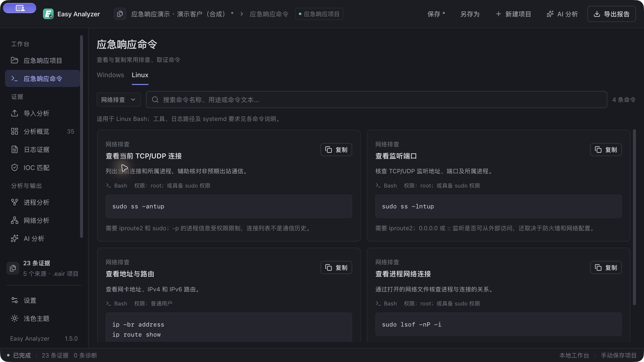Click the 35 badge beside 分析概览
The width and height of the screenshot is (644, 362).
(71, 131)
